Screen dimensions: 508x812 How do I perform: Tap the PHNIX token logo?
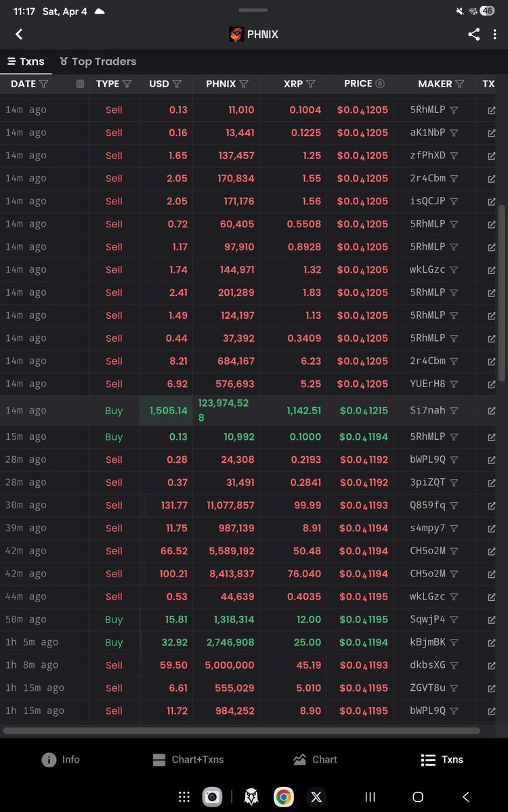[x=236, y=34]
